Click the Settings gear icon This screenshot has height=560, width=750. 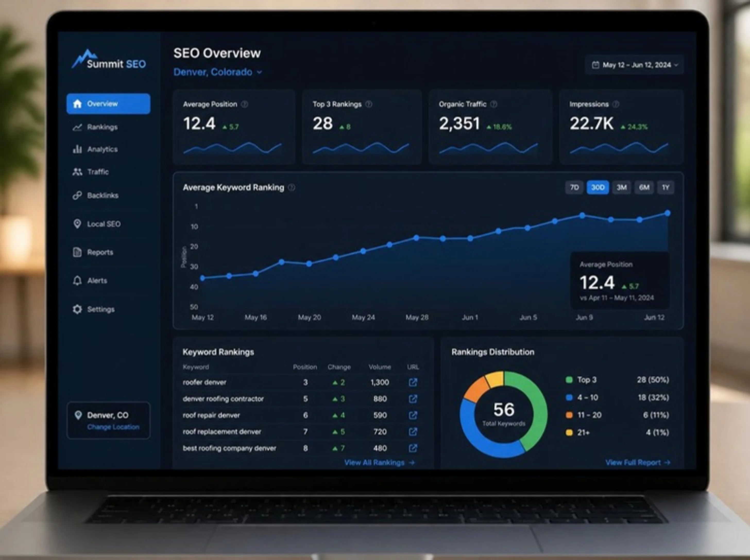[x=77, y=309]
